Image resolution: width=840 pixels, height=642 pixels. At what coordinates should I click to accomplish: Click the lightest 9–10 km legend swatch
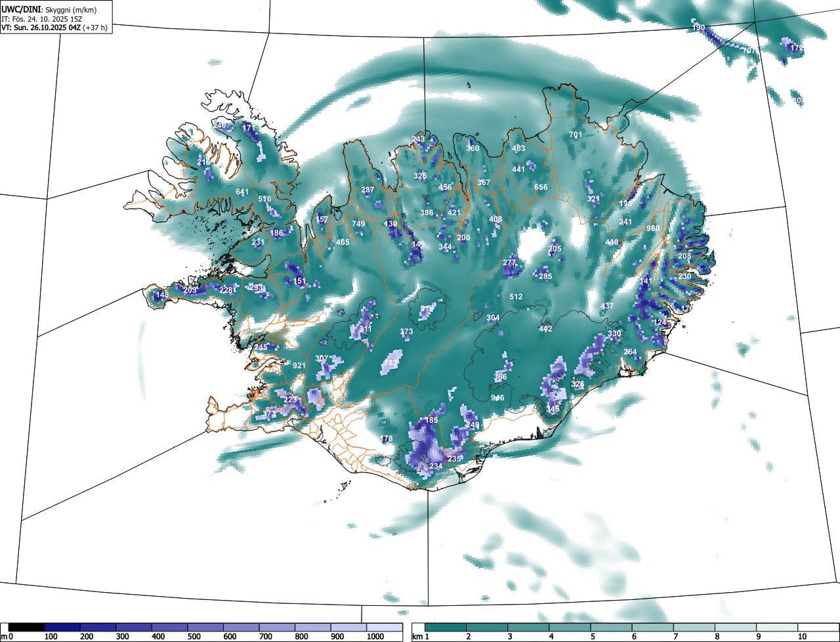777,628
